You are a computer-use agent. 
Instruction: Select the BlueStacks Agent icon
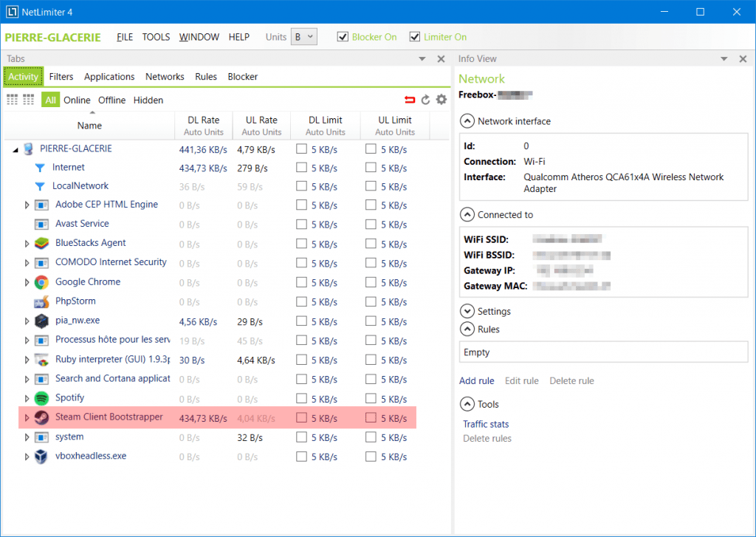[41, 244]
